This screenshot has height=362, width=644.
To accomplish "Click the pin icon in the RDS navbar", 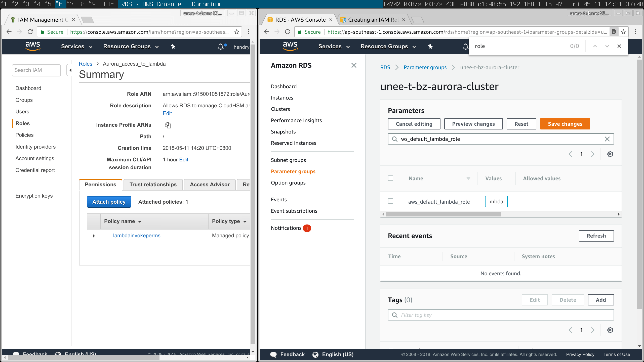I will click(430, 47).
